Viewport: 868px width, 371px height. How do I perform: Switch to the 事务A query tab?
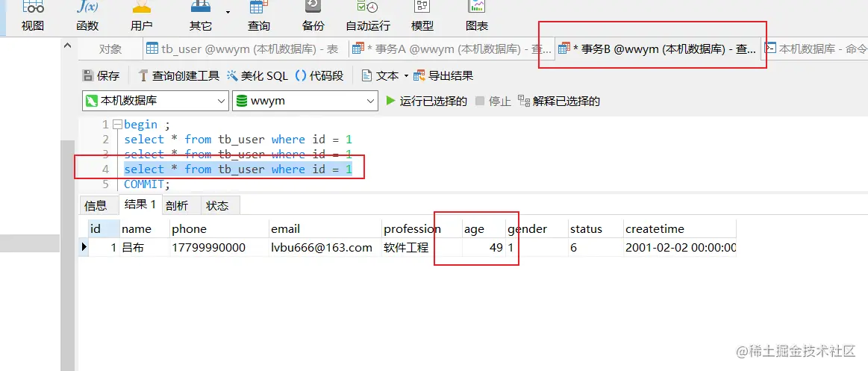click(451, 49)
